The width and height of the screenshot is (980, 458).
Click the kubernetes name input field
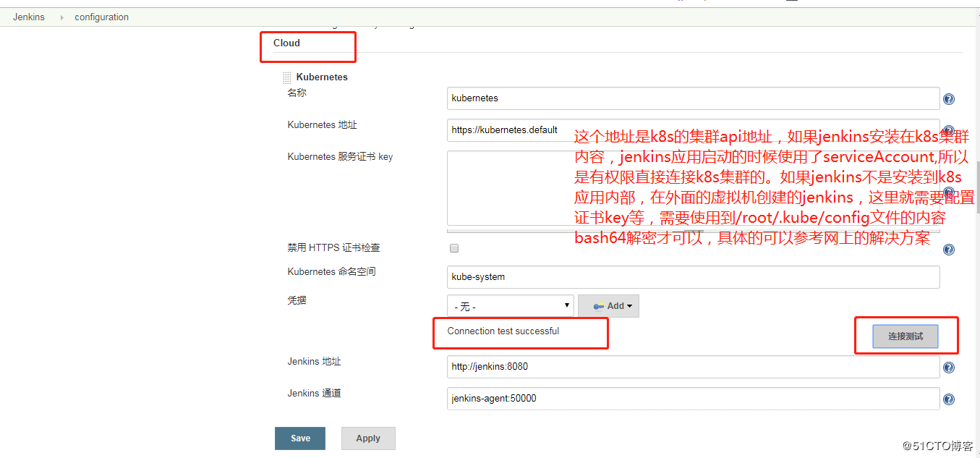(x=692, y=98)
